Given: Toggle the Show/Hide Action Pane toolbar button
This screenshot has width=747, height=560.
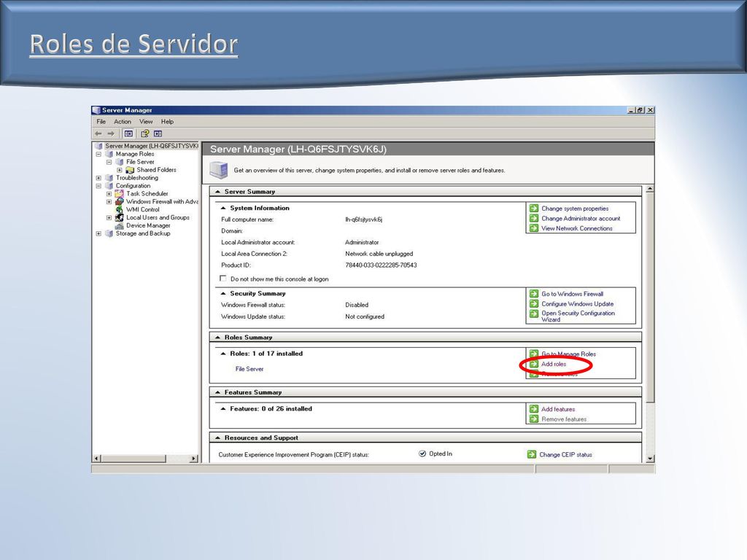Looking at the screenshot, I should click(158, 134).
